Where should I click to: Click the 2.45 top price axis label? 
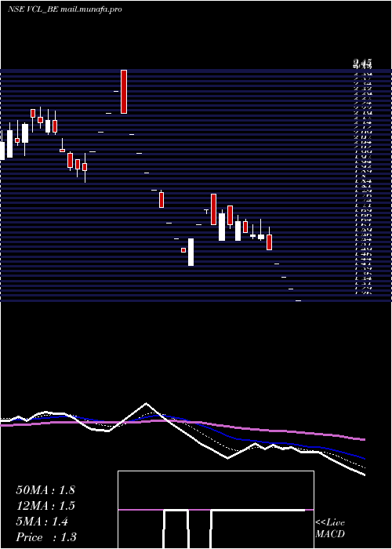point(362,64)
